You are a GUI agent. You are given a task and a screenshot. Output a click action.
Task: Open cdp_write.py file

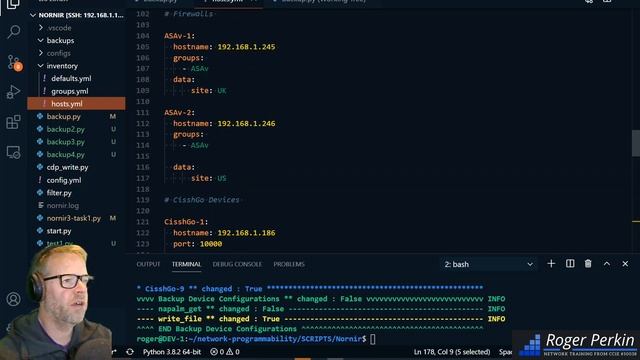click(76, 167)
